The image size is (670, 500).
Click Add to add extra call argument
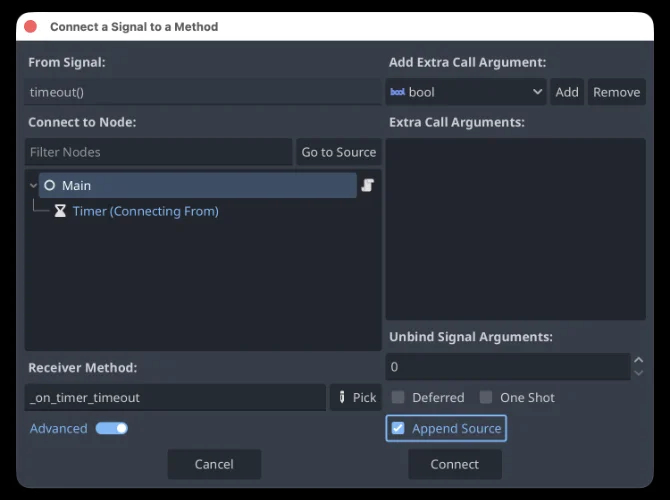pyautogui.click(x=567, y=92)
